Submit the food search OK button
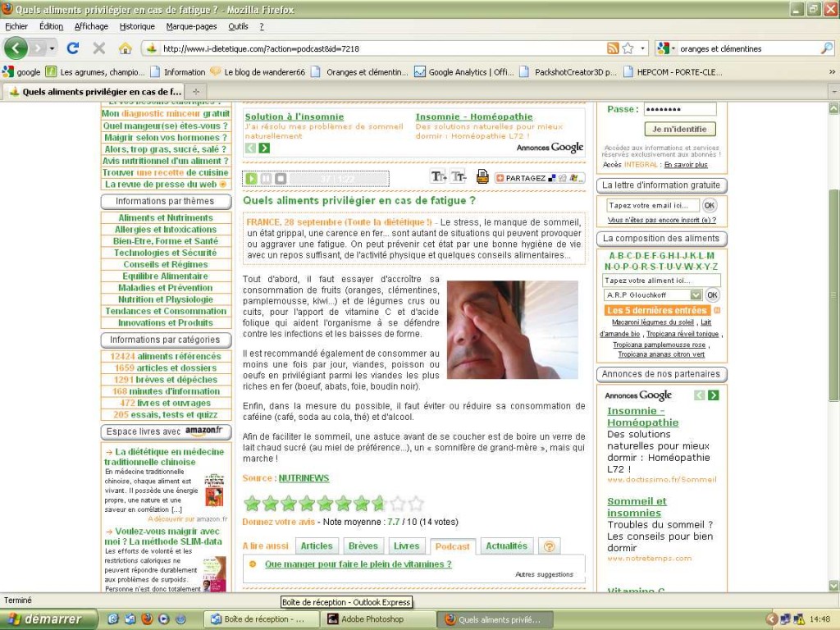Viewport: 840px width, 630px height. [712, 294]
